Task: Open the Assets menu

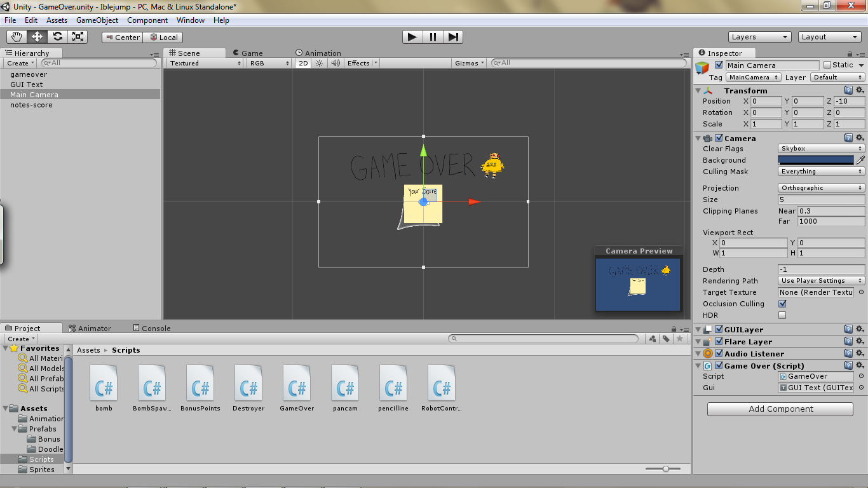Action: pos(57,20)
